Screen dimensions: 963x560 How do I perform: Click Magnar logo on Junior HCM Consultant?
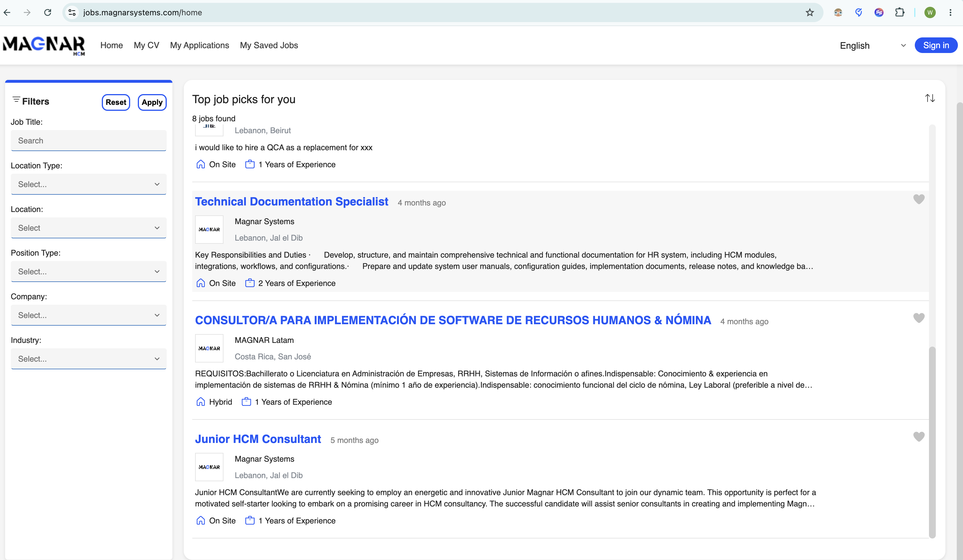tap(209, 467)
